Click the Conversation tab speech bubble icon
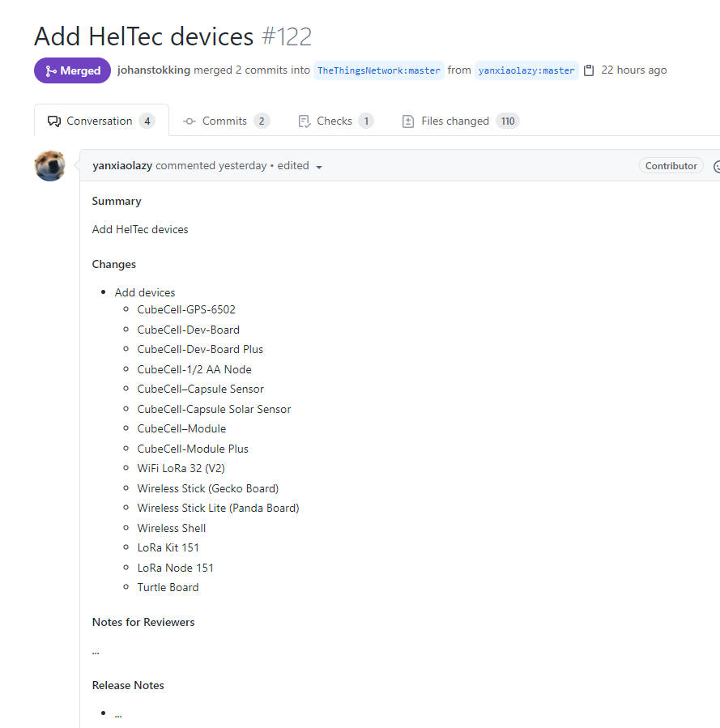This screenshot has height=728, width=720. pos(53,121)
